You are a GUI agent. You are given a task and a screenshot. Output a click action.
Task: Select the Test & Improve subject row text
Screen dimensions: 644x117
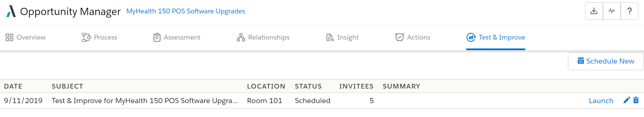coord(145,101)
